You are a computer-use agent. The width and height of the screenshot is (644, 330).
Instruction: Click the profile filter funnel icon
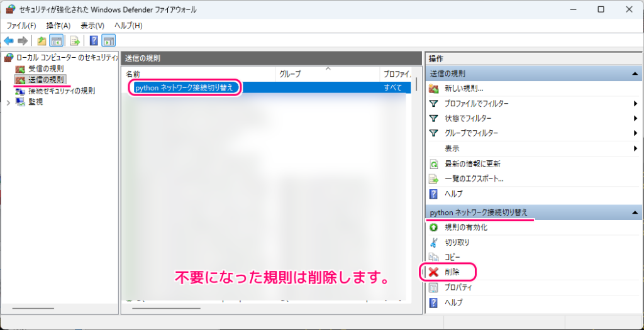click(434, 104)
